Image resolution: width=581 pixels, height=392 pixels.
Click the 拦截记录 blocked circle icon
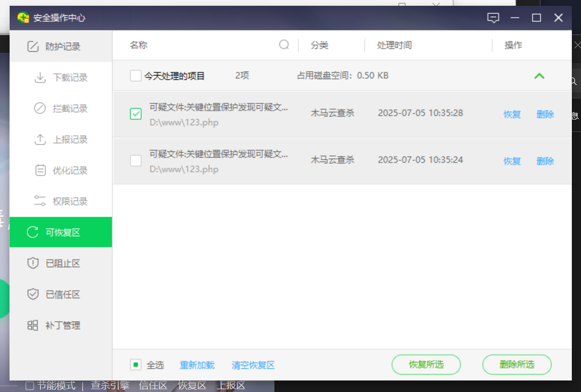point(40,109)
